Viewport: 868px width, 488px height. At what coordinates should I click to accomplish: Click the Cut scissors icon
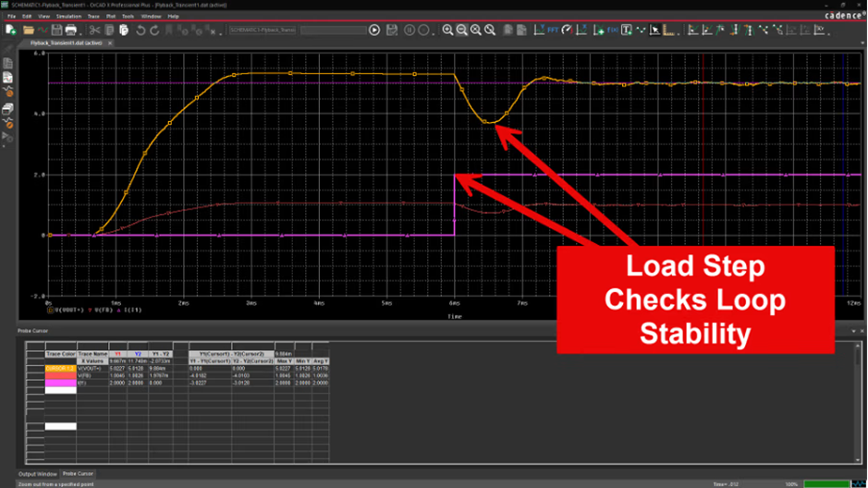94,30
